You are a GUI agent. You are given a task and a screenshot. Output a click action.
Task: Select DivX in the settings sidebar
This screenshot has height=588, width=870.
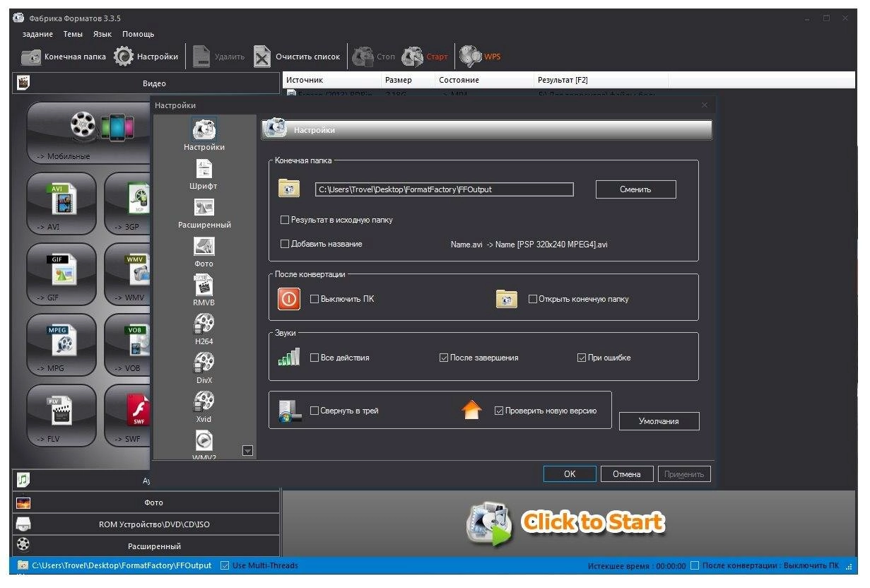pos(204,369)
